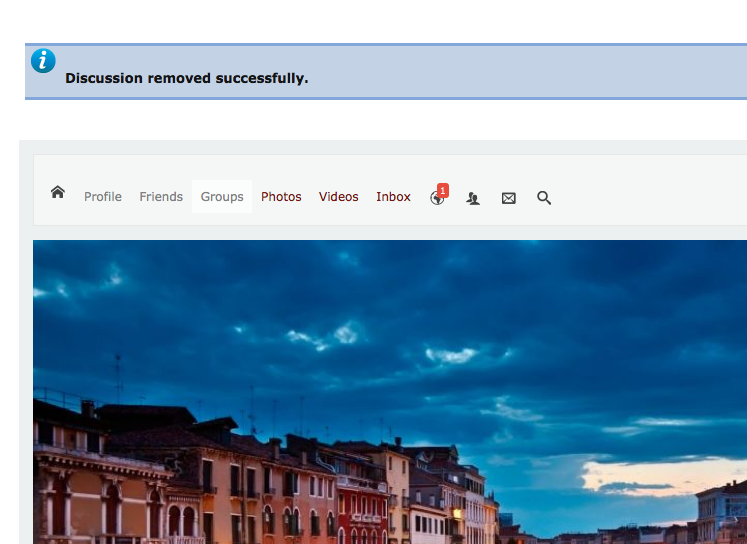747x544 pixels.
Task: Open the Profile menu item
Action: (x=103, y=197)
